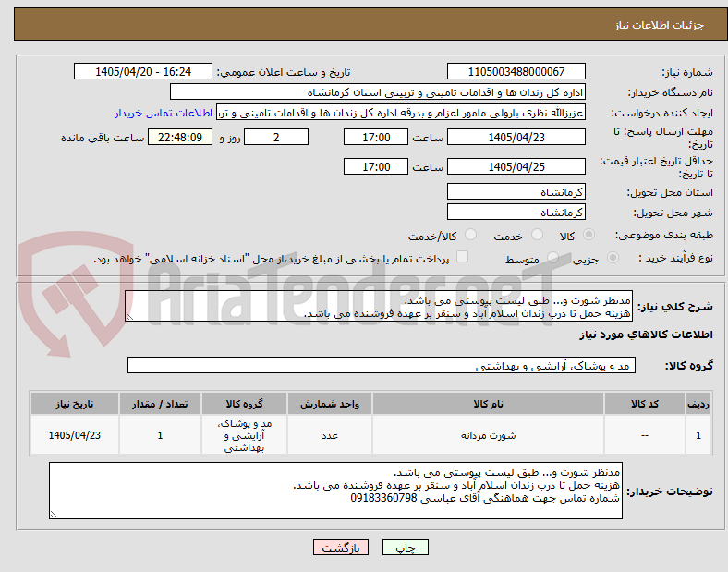Viewport: 728px width, 572px height.
Task: Click the شماره نیاز number field
Action: tap(516, 71)
